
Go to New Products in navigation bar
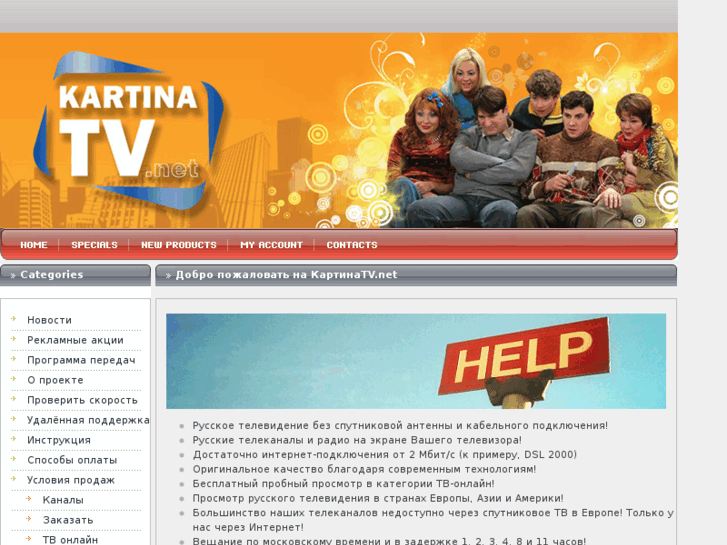[x=179, y=245]
